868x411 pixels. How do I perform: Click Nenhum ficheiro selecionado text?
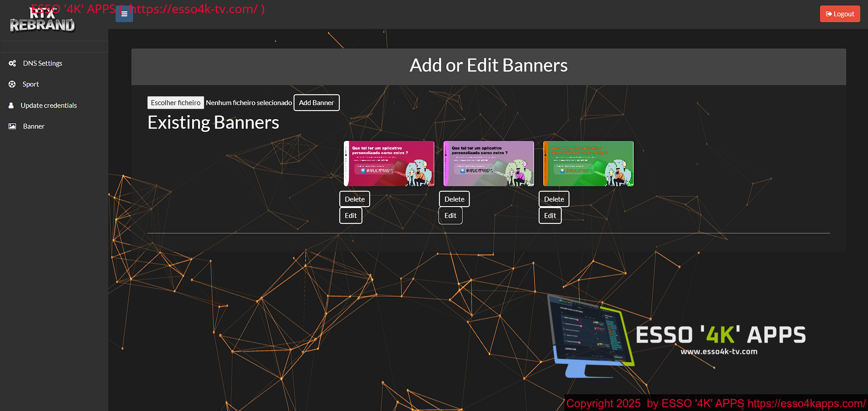249,103
